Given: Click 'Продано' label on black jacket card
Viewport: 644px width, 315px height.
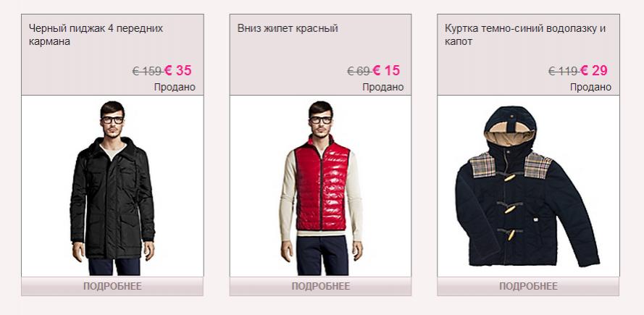Looking at the screenshot, I should click(x=175, y=87).
